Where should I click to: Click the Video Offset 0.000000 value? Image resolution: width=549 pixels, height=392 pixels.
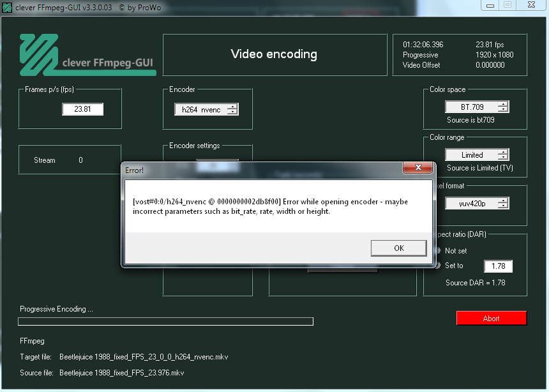(490, 65)
